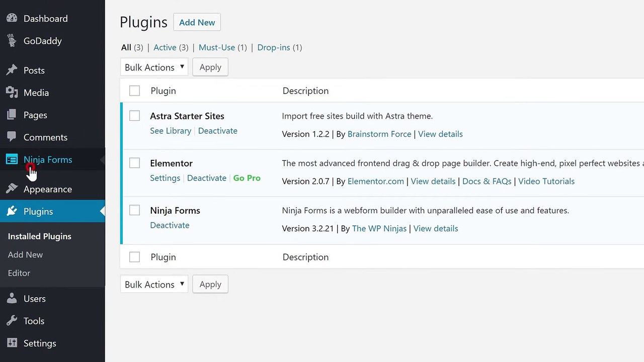
Task: Check the Elementor plugin checkbox
Action: click(134, 163)
